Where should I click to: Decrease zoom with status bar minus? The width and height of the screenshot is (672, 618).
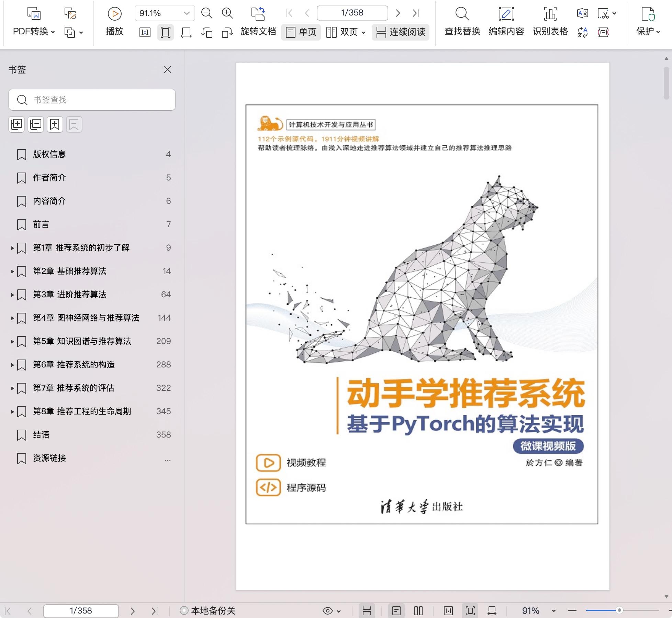coord(572,610)
